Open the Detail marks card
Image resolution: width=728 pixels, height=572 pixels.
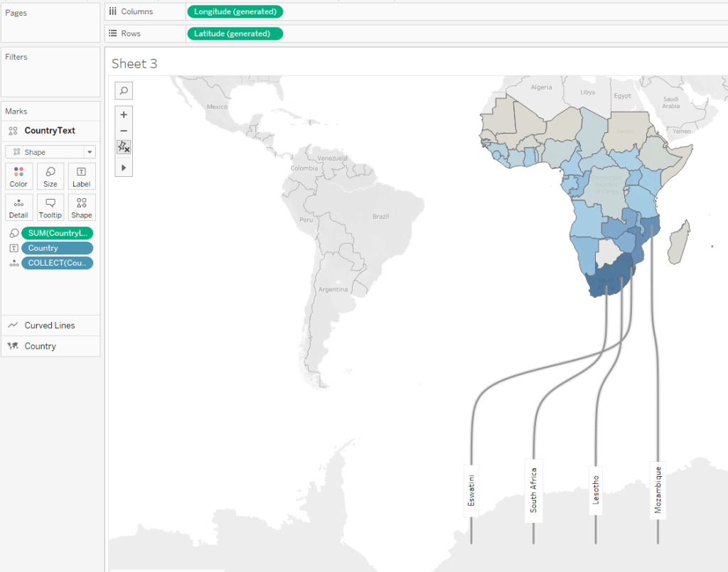point(18,207)
